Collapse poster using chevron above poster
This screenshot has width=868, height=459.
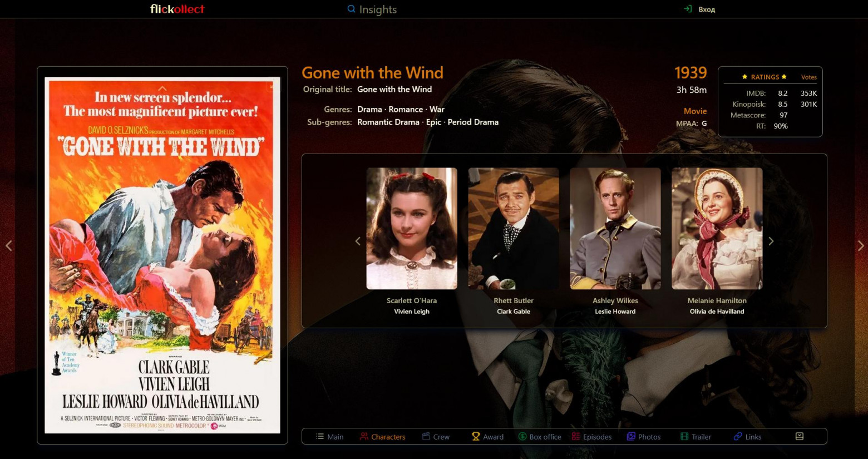pos(162,88)
